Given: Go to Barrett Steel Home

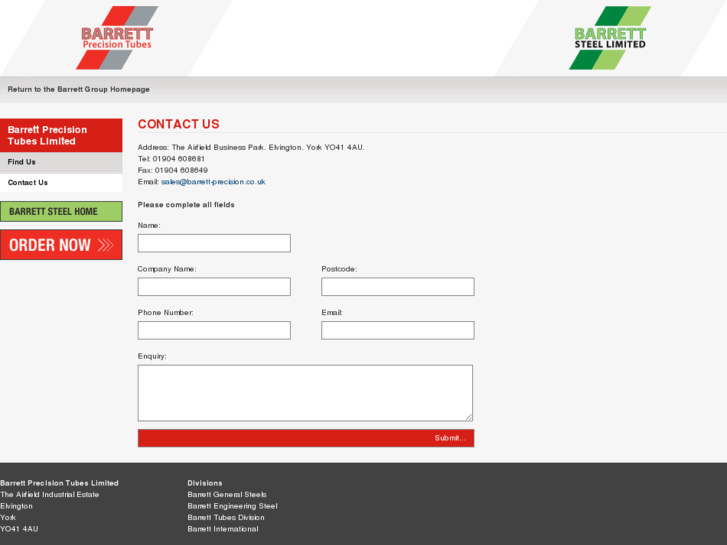Looking at the screenshot, I should point(61,212).
